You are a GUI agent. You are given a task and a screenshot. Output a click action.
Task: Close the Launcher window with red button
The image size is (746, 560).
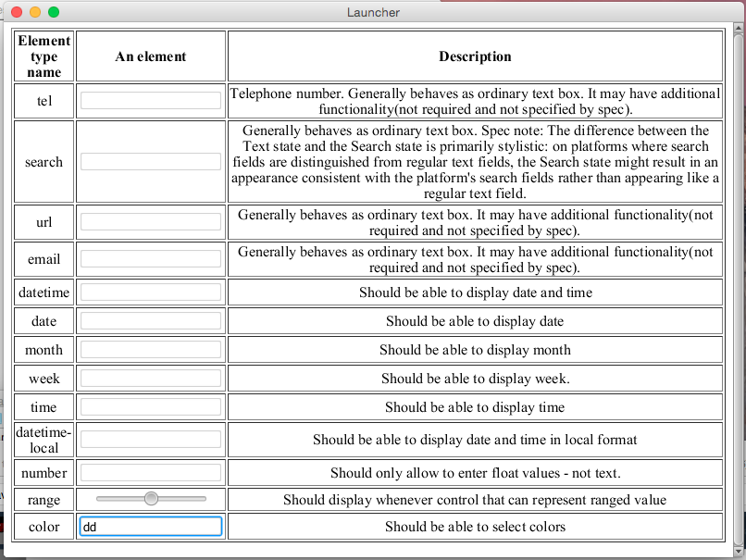(x=18, y=12)
